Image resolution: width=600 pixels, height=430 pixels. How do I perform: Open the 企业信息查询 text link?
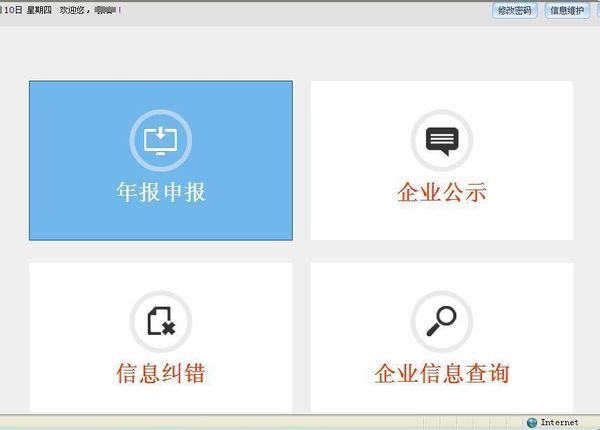pyautogui.click(x=441, y=374)
